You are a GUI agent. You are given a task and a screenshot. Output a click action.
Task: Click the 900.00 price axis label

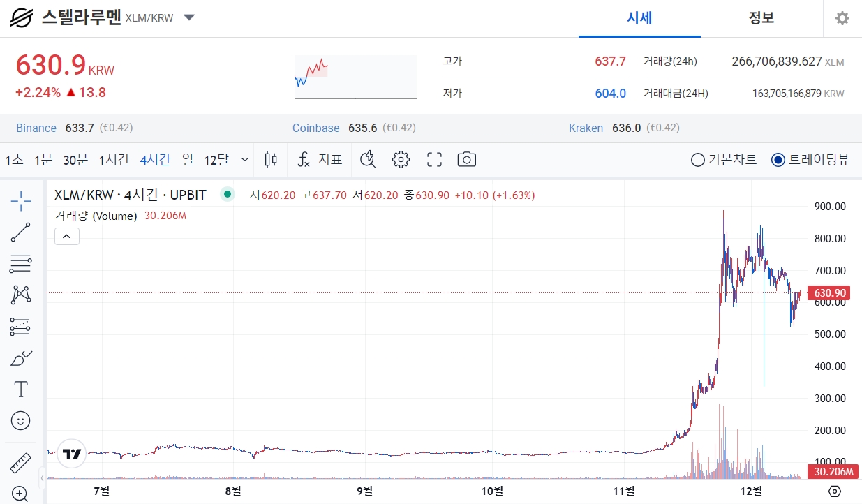(830, 206)
